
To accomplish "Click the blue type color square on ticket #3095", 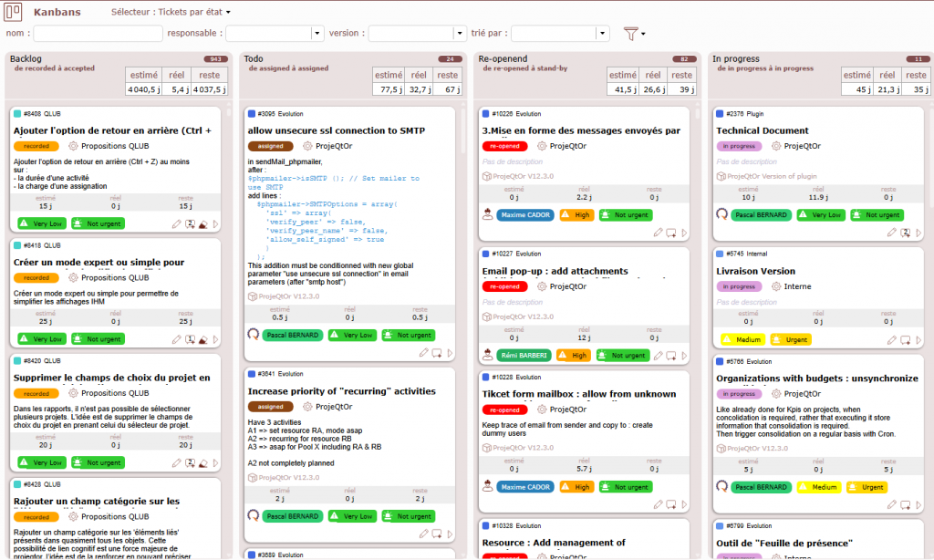I will point(252,114).
